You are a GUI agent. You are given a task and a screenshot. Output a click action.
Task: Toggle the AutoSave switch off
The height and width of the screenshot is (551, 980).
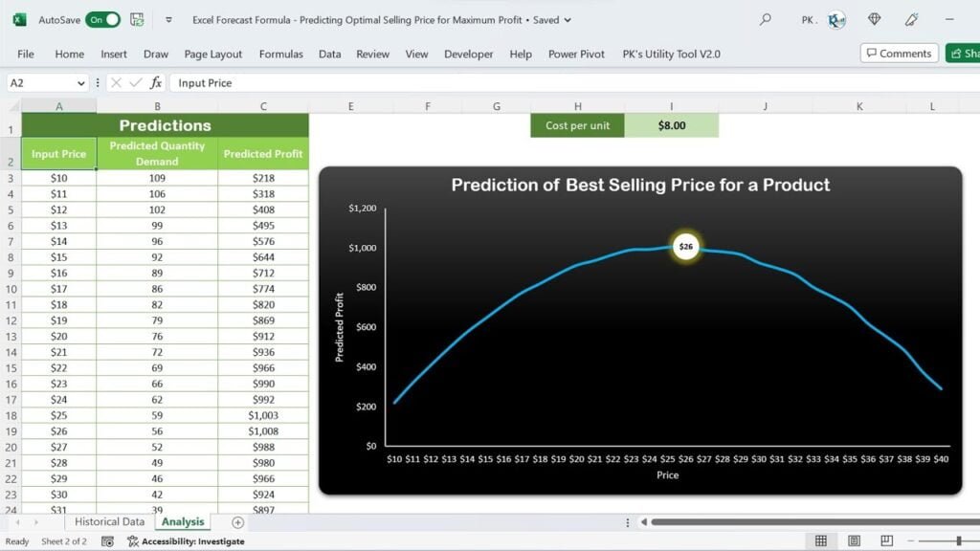(102, 19)
